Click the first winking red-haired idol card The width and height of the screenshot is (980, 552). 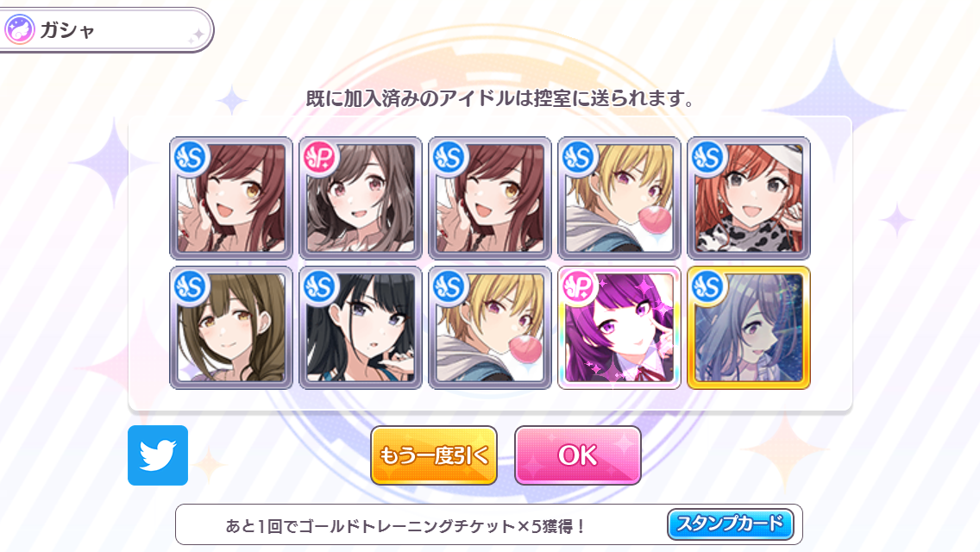(231, 198)
